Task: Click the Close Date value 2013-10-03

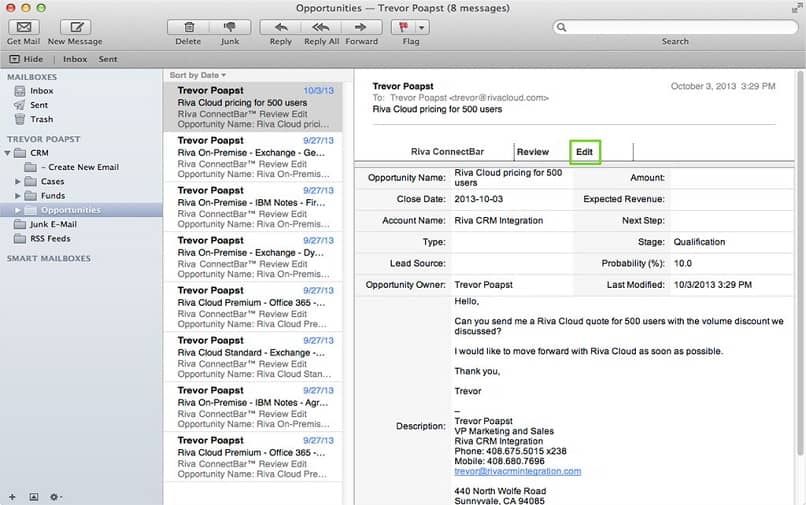Action: click(479, 199)
